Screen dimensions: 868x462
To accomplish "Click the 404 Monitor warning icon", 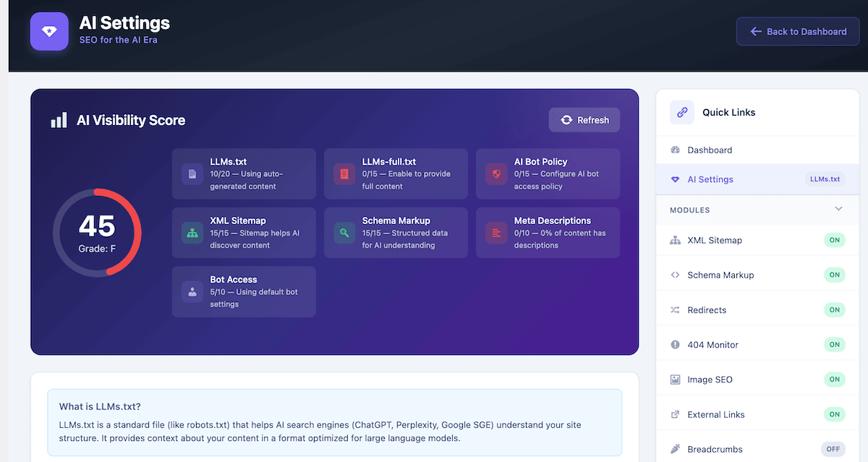I will tap(676, 345).
